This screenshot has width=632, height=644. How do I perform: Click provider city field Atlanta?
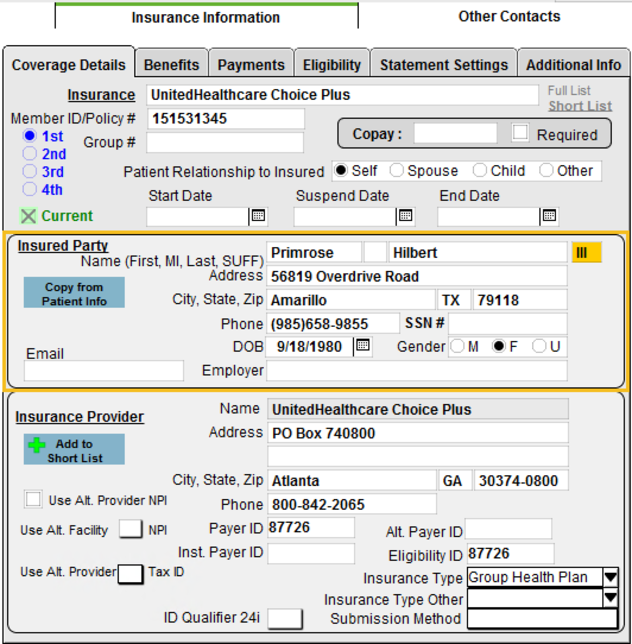click(352, 481)
